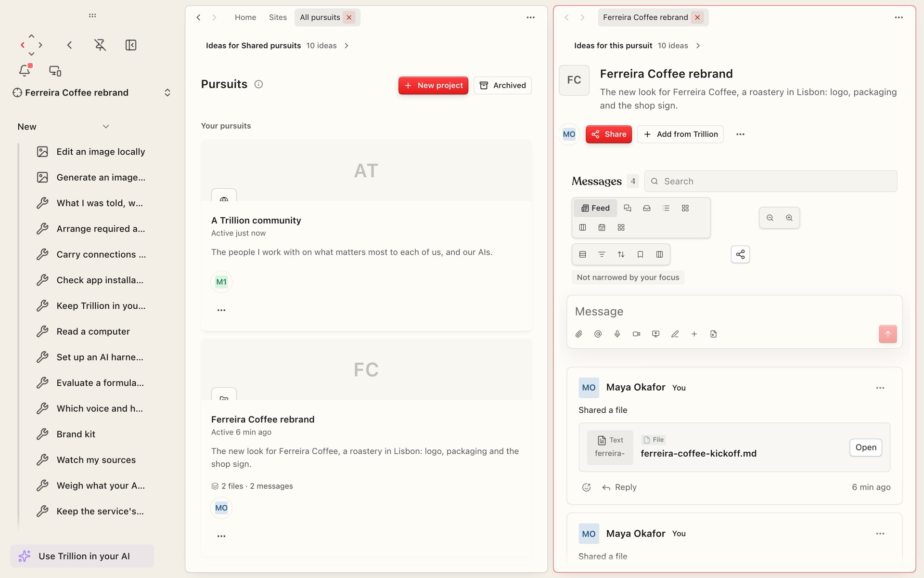Switch messages to inbox view
Screen dimensions: 924x578
click(646, 208)
